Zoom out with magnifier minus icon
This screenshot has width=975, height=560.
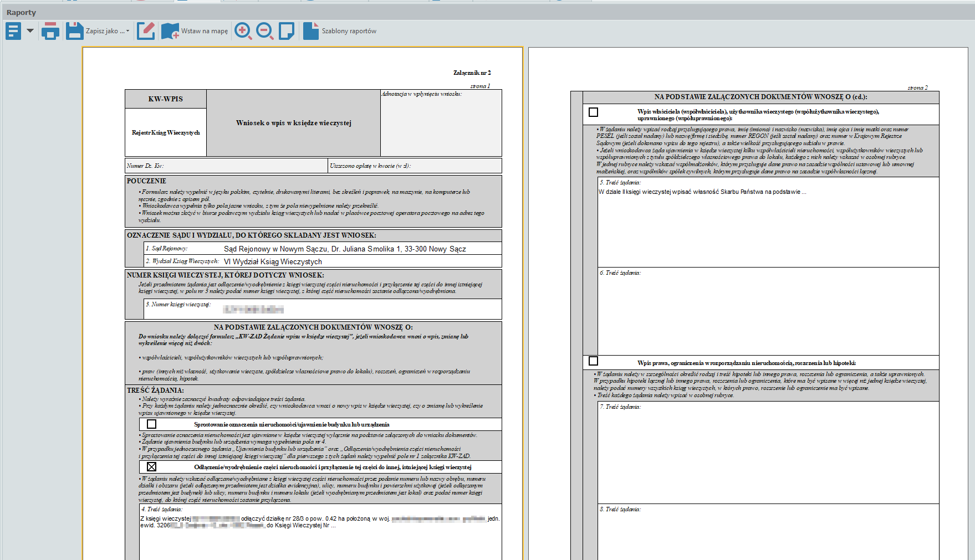(264, 31)
